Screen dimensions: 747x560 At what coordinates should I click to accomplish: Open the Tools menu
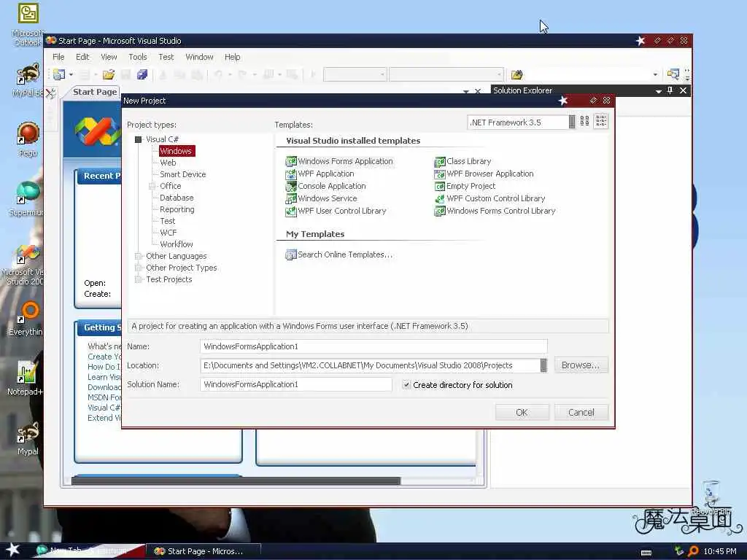(138, 57)
